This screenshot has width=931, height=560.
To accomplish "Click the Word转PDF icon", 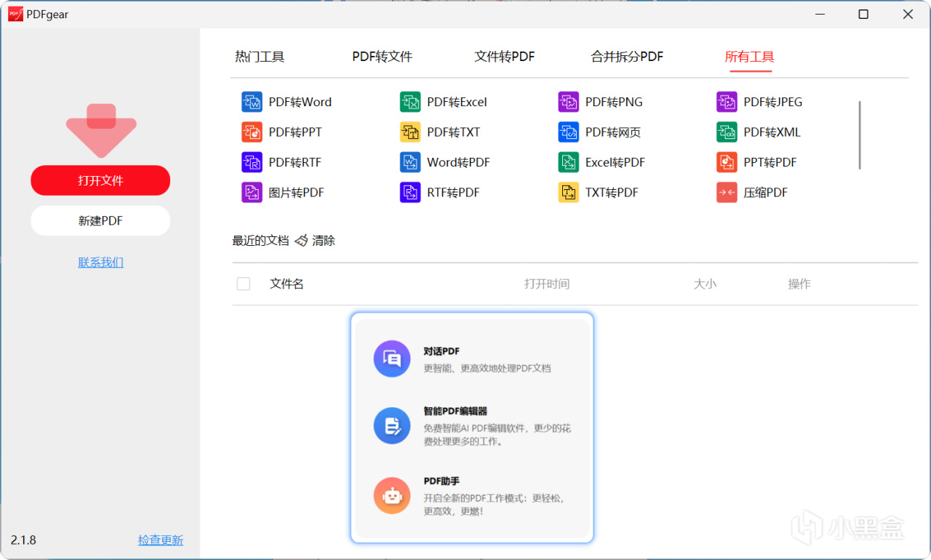I will 410,162.
